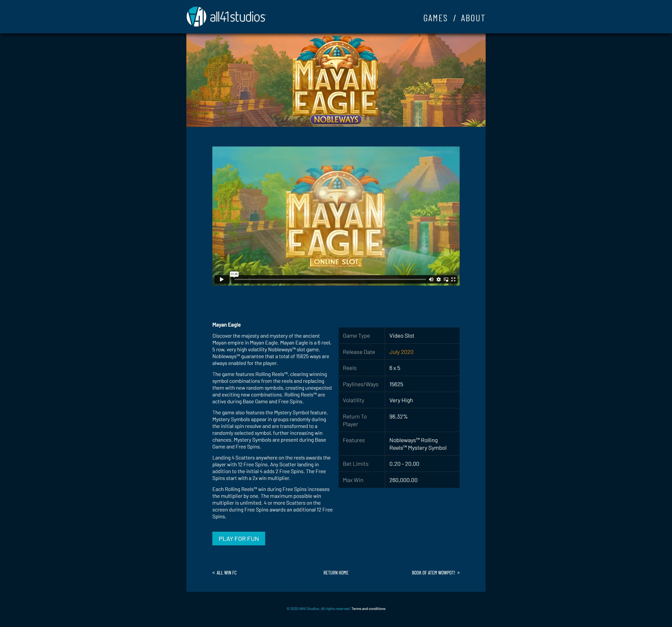
Task: Open video settings gear icon
Action: 438,279
